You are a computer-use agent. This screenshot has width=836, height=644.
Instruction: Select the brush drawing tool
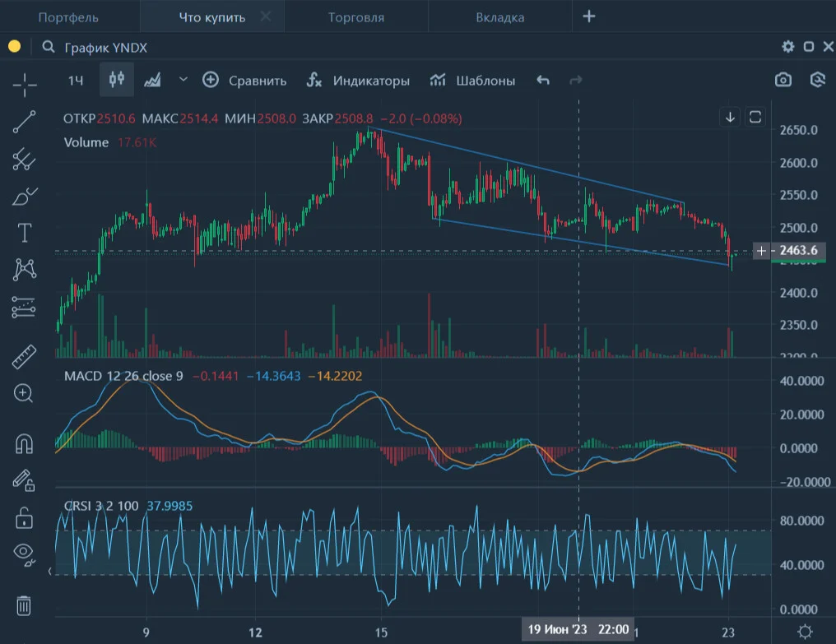click(25, 197)
